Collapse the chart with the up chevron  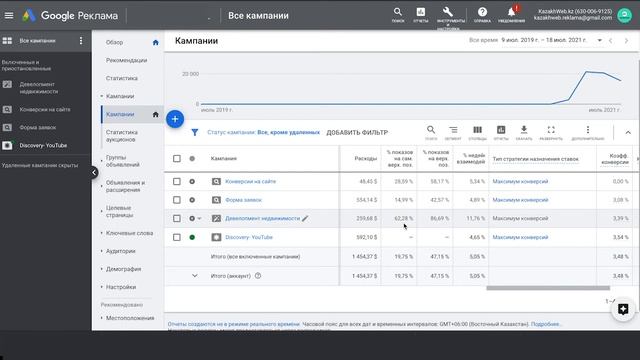tap(628, 132)
